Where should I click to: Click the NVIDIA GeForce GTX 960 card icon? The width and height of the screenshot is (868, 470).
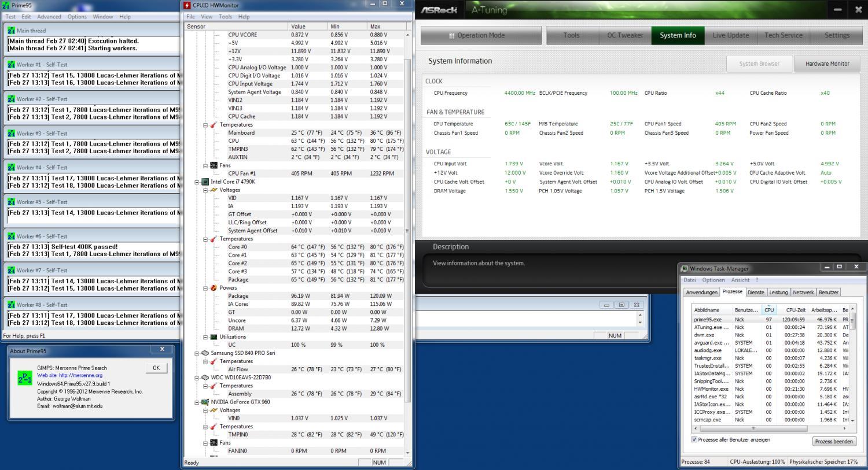click(x=205, y=402)
